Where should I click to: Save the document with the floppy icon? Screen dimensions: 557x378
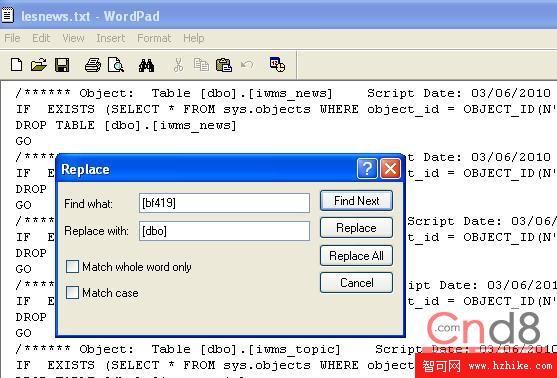click(x=62, y=65)
